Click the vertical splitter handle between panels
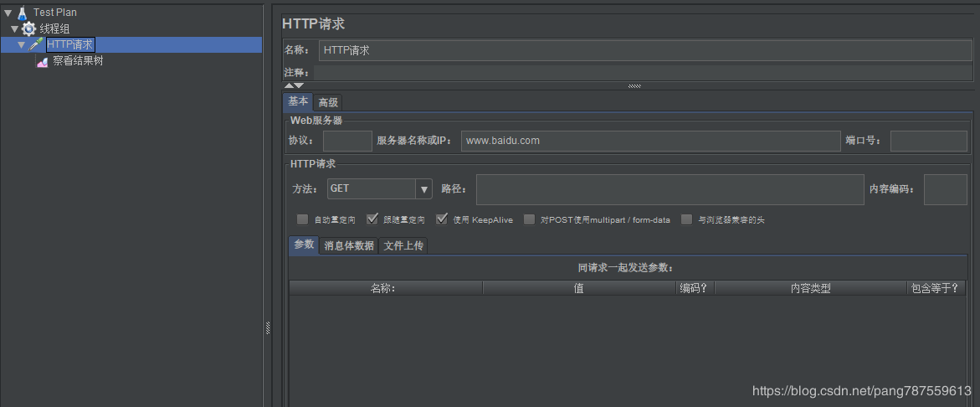Viewport: 980px width, 407px height. click(x=268, y=327)
